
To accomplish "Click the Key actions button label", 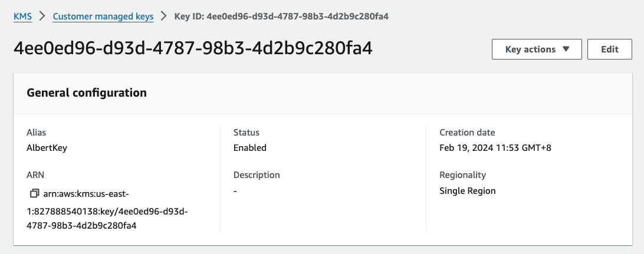I will (530, 50).
